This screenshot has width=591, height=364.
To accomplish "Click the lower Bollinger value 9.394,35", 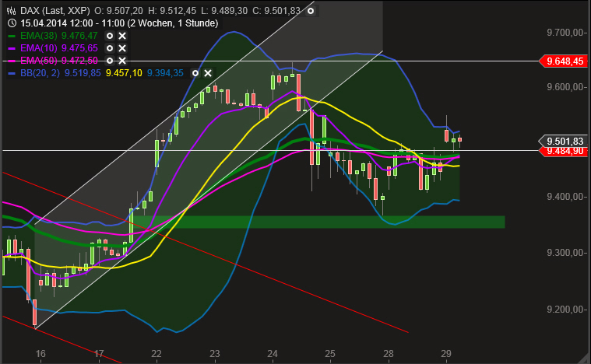I will click(165, 73).
